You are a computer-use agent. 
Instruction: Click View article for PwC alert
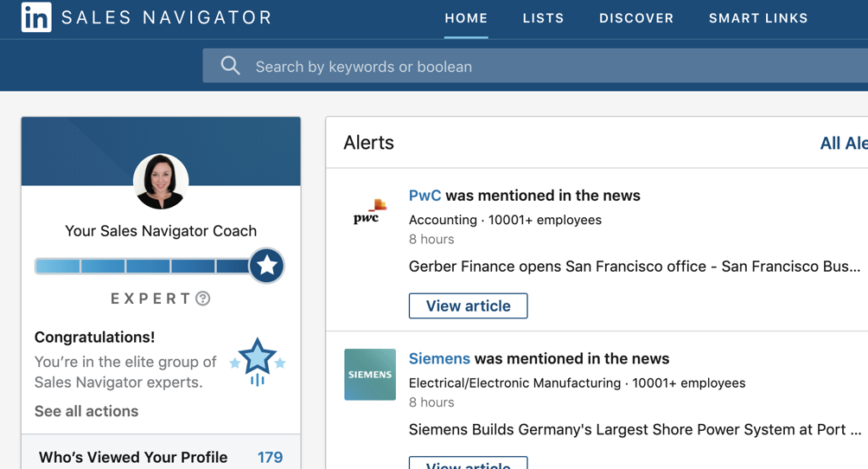468,305
